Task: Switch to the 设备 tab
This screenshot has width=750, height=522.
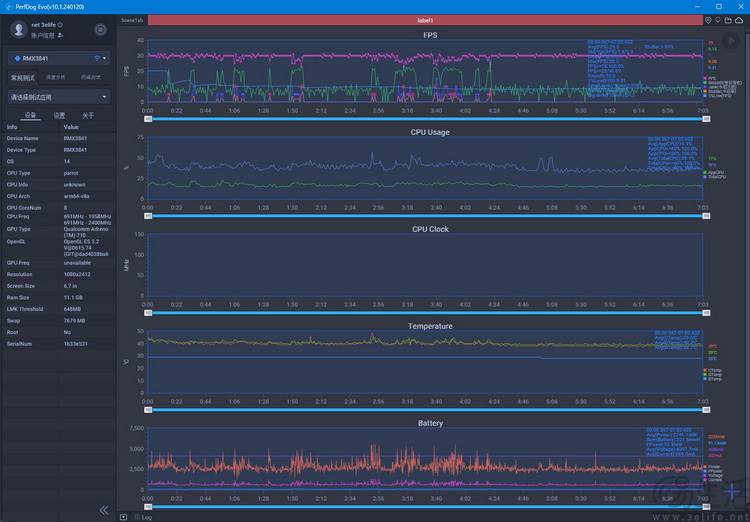Action: coord(30,115)
